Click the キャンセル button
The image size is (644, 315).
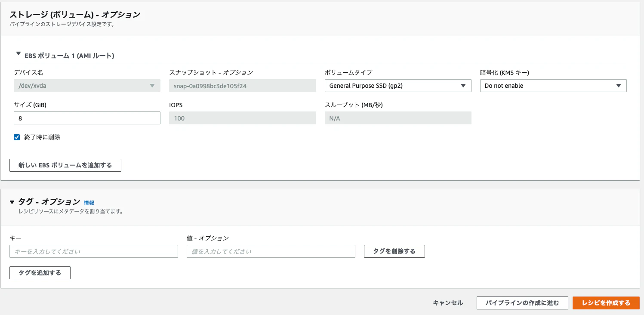(448, 303)
